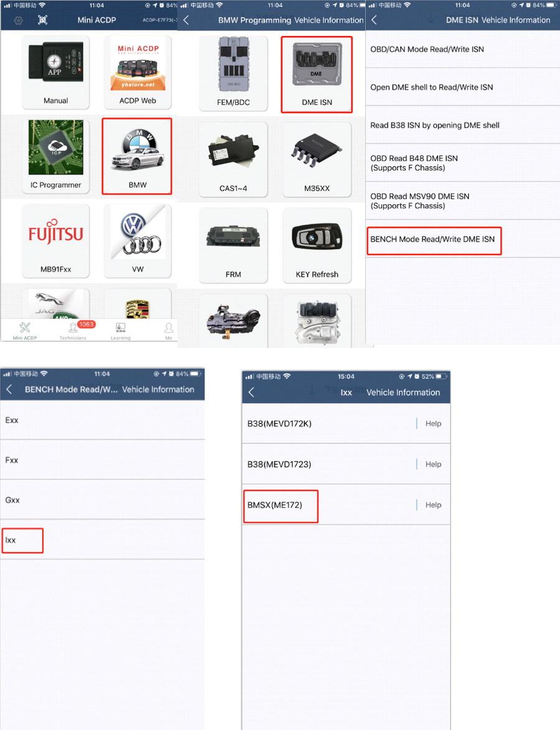Choose the Ixx chassis entry
Image resolution: width=560 pixels, height=730 pixels.
click(x=22, y=540)
